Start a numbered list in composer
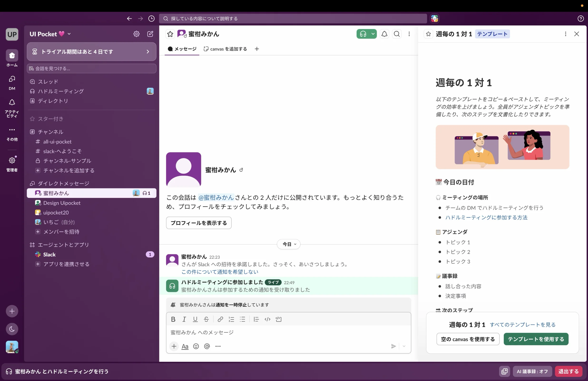This screenshot has height=381, width=588. (231, 319)
